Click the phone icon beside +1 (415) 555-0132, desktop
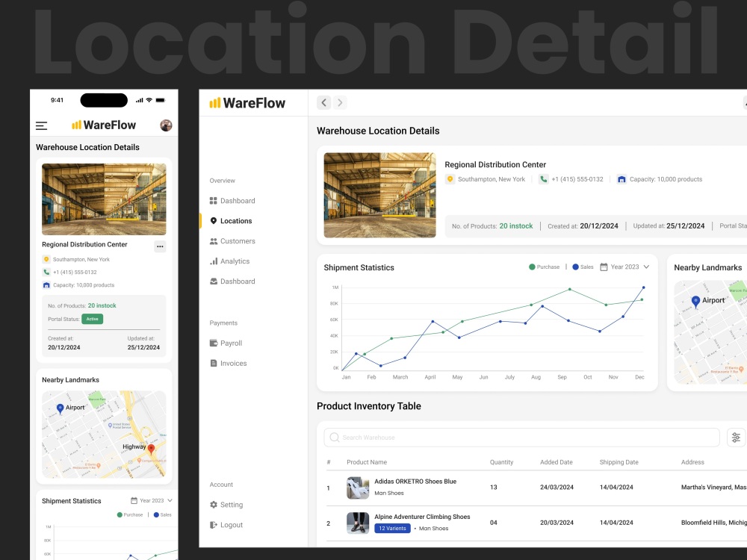This screenshot has width=747, height=560. point(543,179)
